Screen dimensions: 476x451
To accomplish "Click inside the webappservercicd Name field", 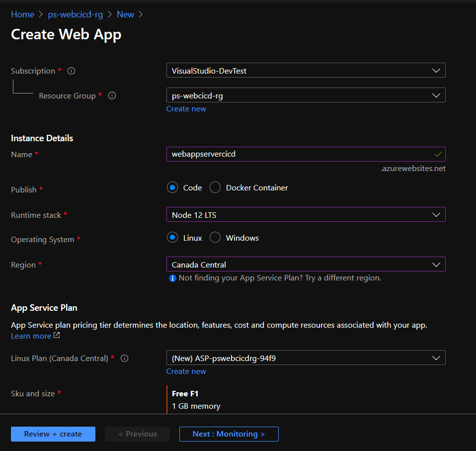I will [x=298, y=154].
